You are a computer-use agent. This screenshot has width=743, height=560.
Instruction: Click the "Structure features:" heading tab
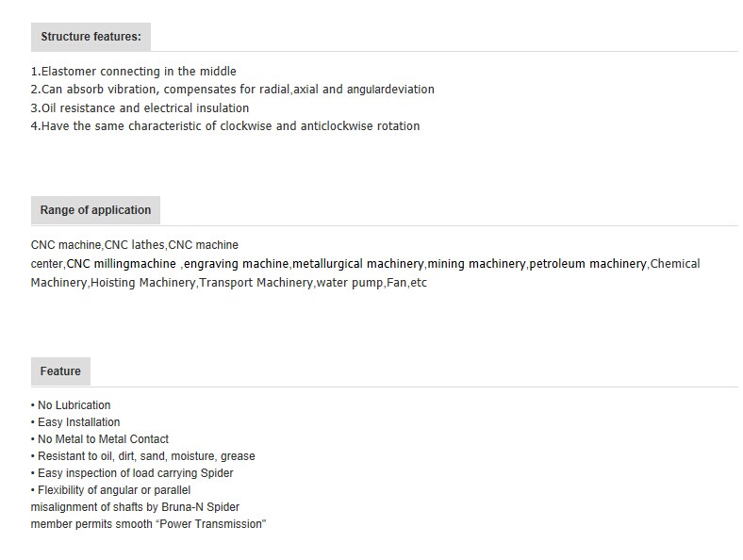[91, 37]
